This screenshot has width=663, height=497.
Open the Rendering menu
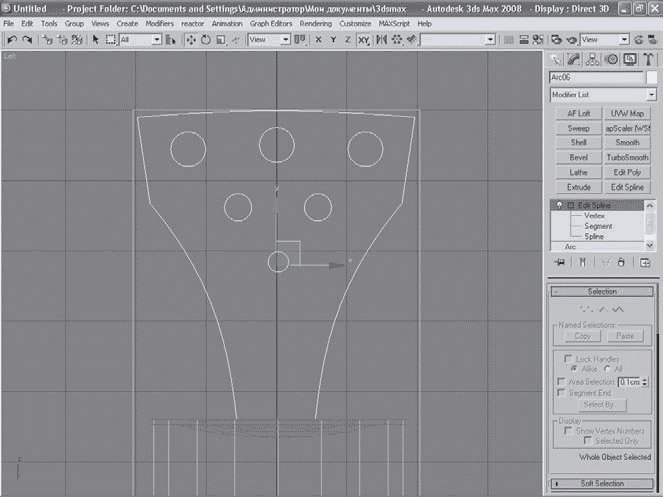point(314,22)
